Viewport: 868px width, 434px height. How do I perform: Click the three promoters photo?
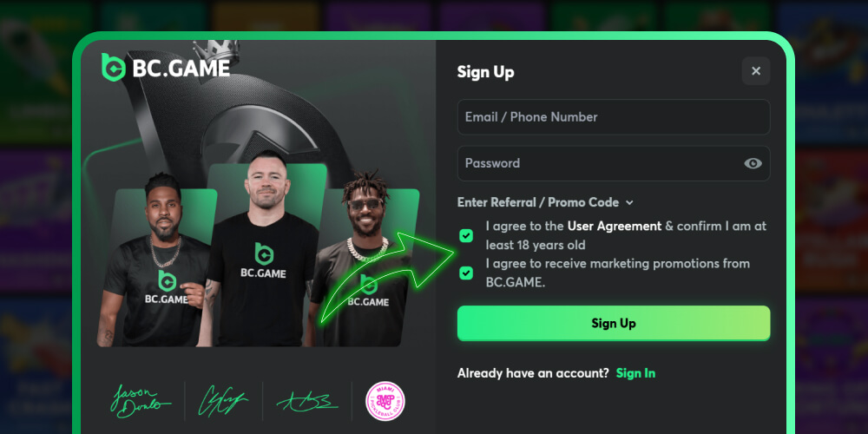click(x=259, y=249)
